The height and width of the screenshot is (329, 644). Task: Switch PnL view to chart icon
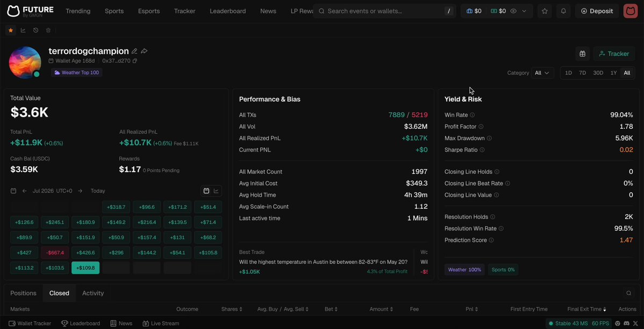point(216,191)
